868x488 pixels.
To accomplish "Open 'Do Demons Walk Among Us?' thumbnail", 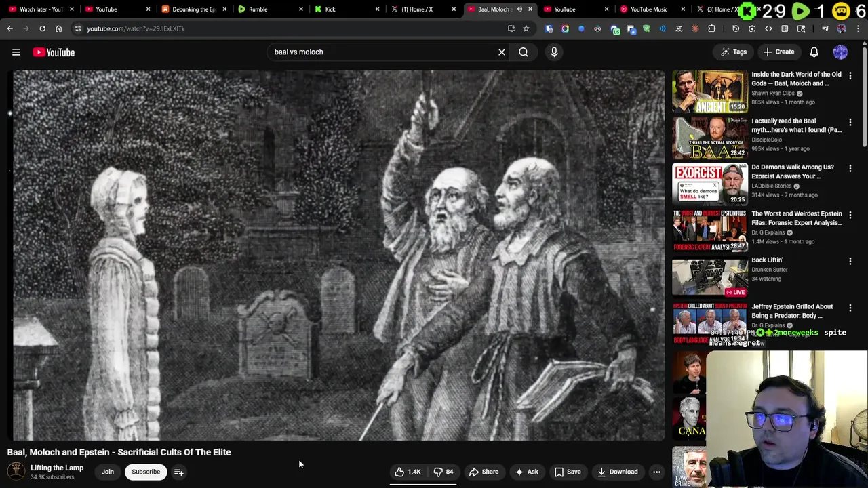I will click(x=709, y=184).
